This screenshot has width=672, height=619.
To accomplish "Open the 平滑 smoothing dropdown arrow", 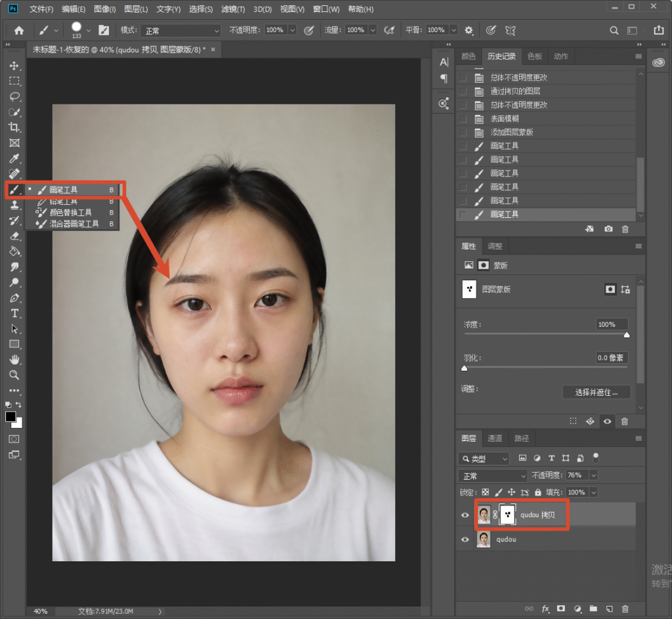I will (x=453, y=30).
